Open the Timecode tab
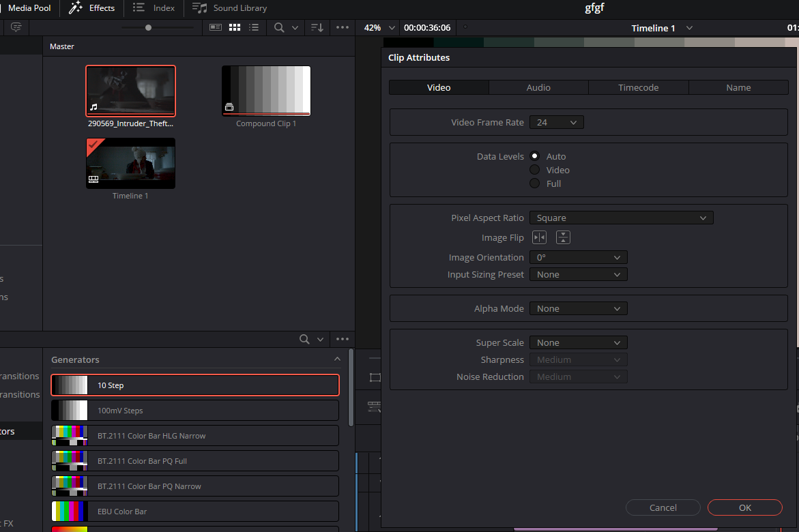The image size is (799, 532). point(638,87)
